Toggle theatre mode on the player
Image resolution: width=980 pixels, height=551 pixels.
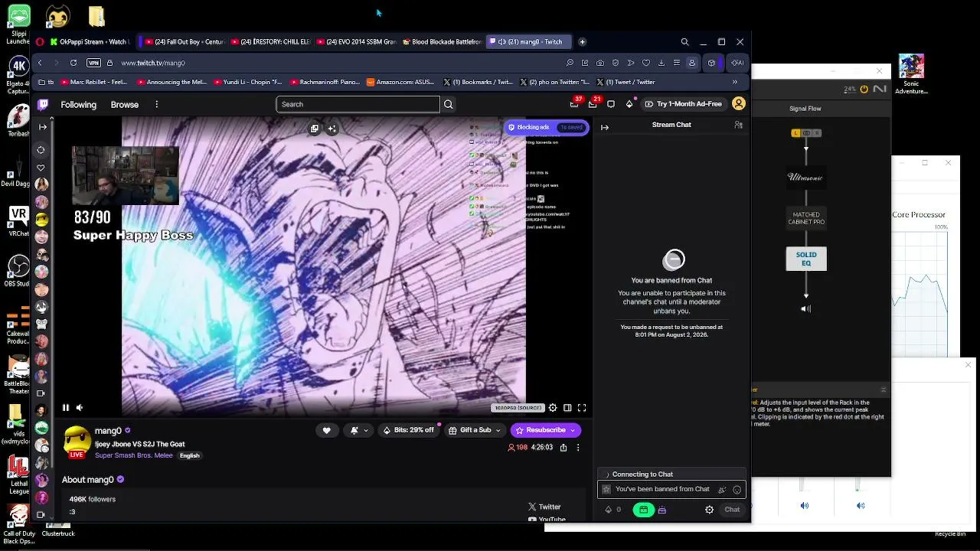pos(567,408)
